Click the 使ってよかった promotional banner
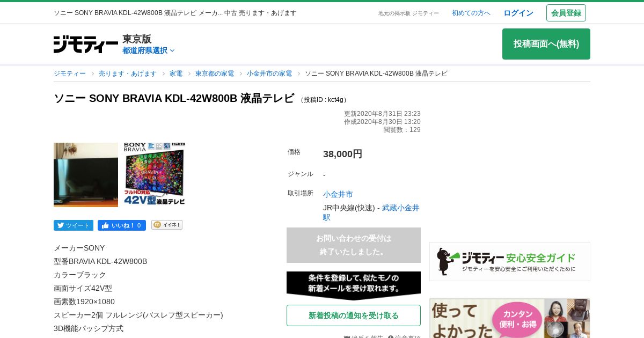The width and height of the screenshot is (644, 338). 510,318
